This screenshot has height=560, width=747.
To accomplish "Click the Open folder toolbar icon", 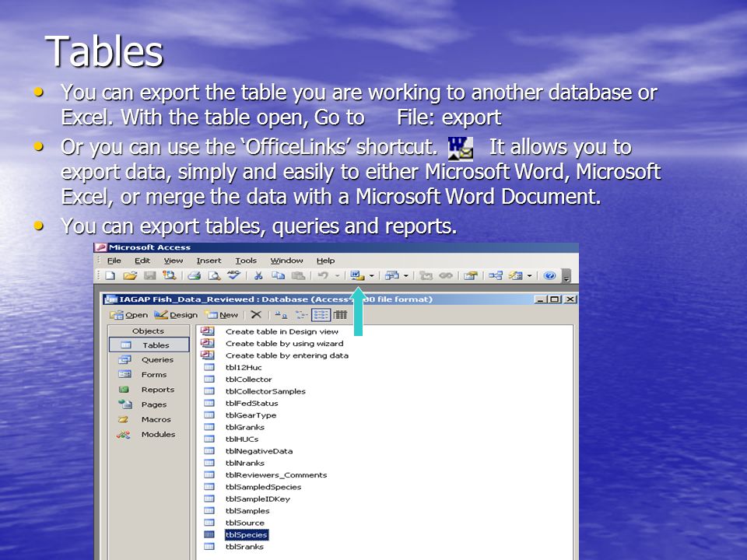I will (130, 275).
